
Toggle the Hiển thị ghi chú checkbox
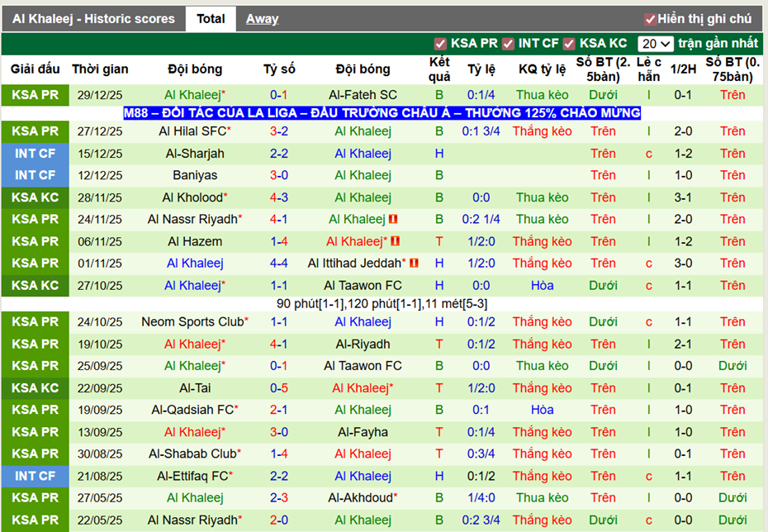click(650, 19)
